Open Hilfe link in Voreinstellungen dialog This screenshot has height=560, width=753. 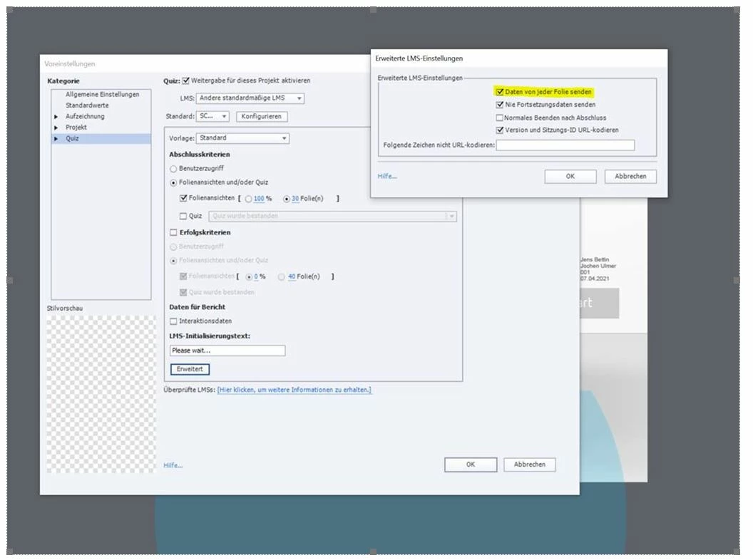pyautogui.click(x=173, y=465)
